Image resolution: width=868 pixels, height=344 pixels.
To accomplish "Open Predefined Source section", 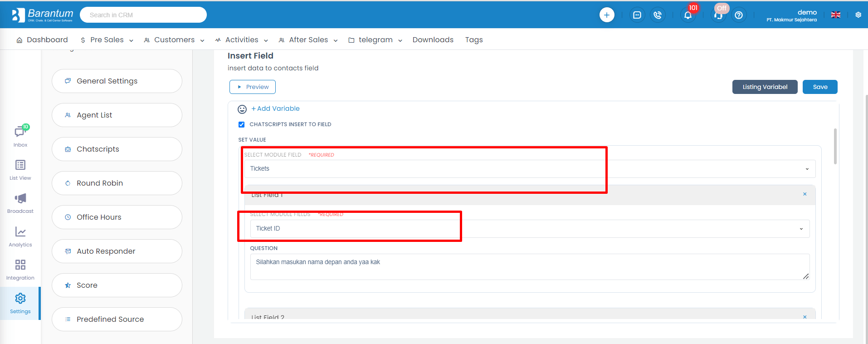I will click(117, 319).
